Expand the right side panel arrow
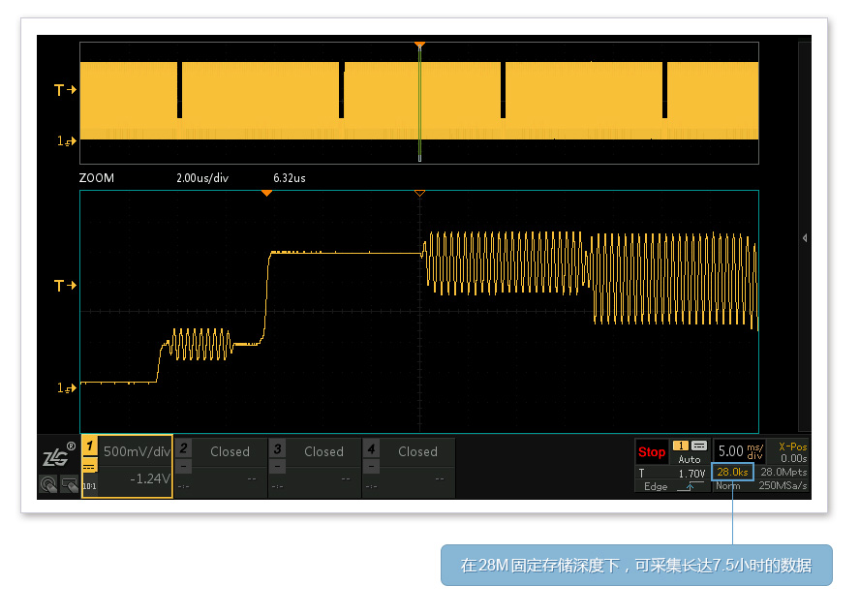Screen dimensions: 860x616 click(804, 237)
